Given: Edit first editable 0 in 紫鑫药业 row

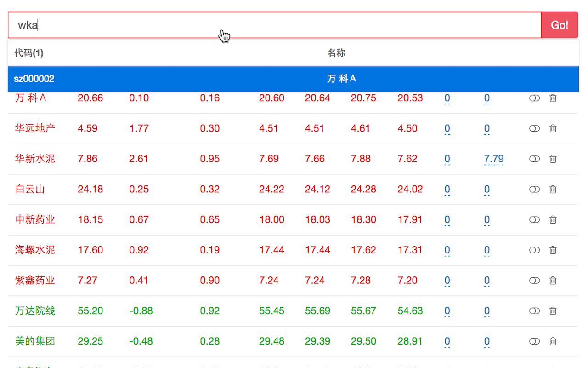Looking at the screenshot, I should click(x=447, y=281).
